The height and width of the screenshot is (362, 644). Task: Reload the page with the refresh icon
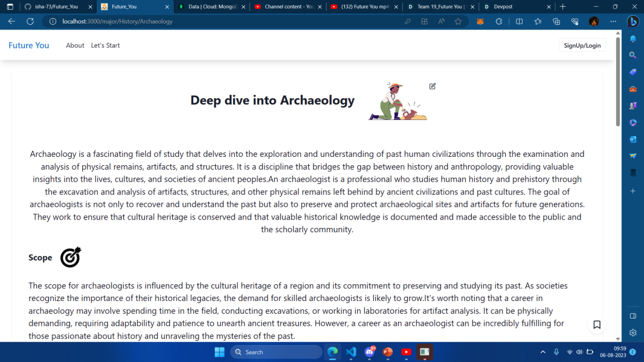[x=30, y=21]
